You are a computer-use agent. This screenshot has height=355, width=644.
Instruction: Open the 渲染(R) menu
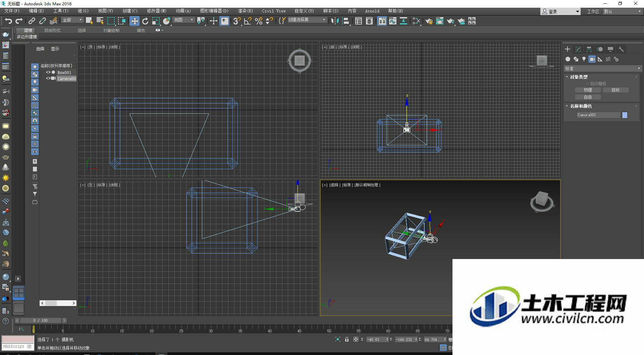[x=245, y=11]
